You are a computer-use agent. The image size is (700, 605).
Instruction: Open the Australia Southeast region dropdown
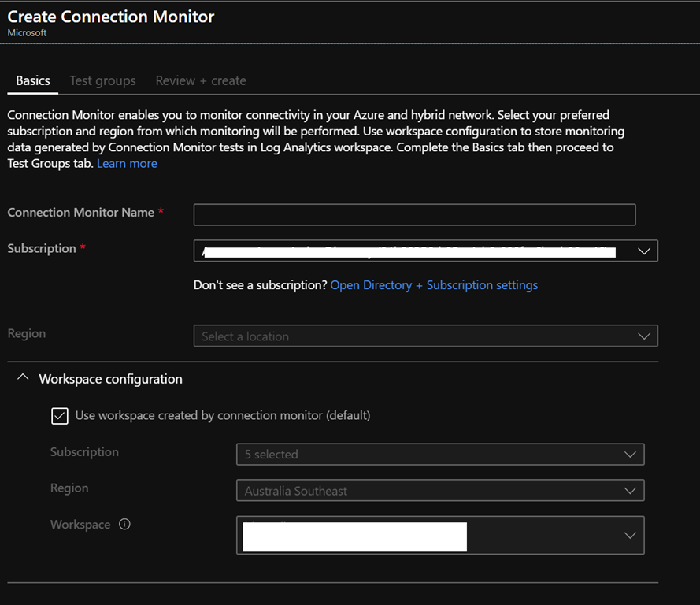coord(425,491)
